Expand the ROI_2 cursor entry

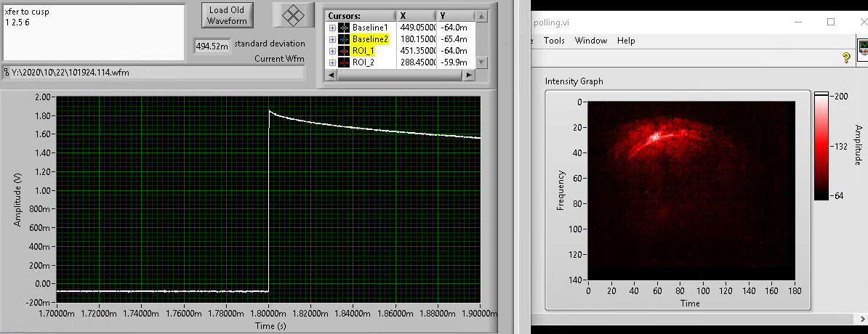coord(333,62)
